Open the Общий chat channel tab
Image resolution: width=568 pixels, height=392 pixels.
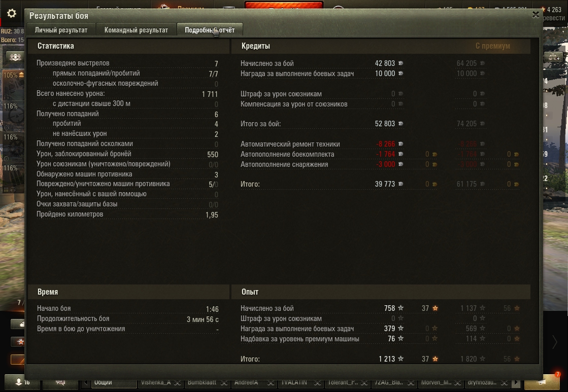[114, 382]
